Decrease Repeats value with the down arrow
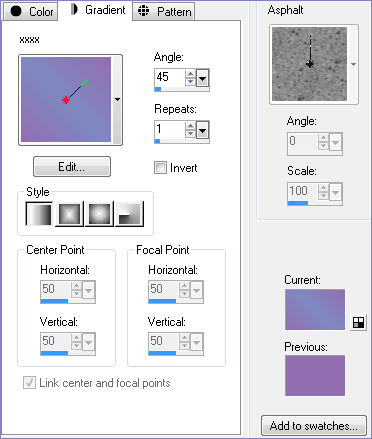 190,133
